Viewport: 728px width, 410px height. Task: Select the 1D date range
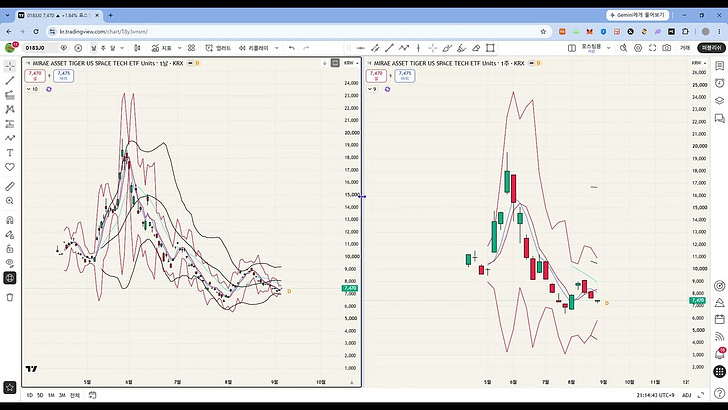tap(30, 395)
